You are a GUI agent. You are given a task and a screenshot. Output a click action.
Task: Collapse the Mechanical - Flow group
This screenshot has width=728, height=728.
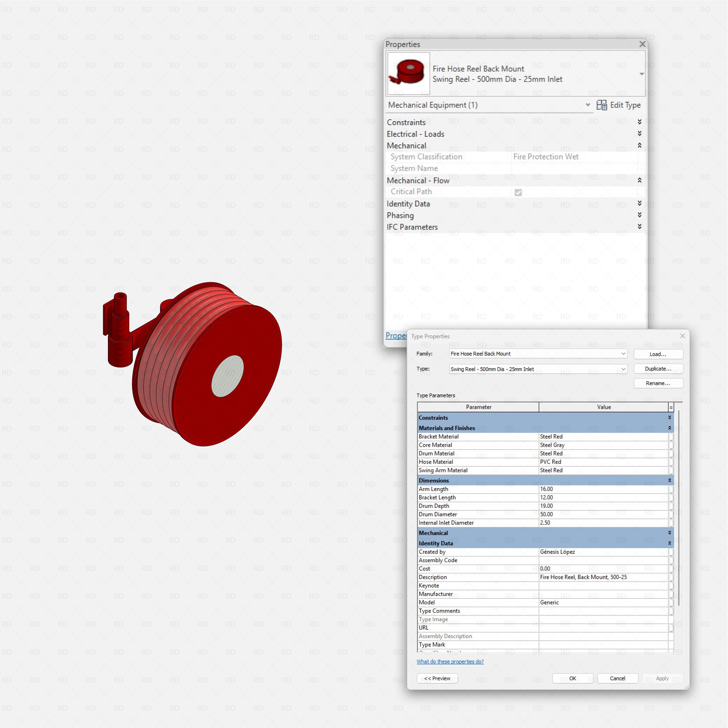tap(640, 180)
